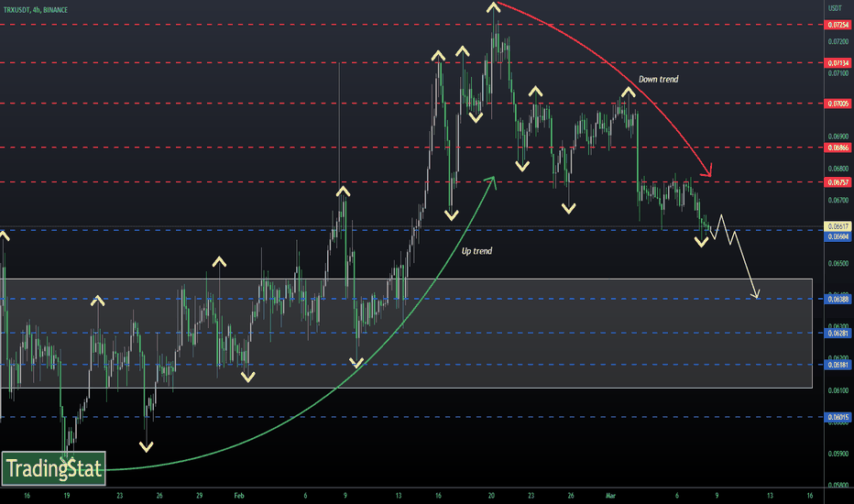Click the yellow current price label 0.06617
This screenshot has width=854, height=504.
[x=838, y=226]
